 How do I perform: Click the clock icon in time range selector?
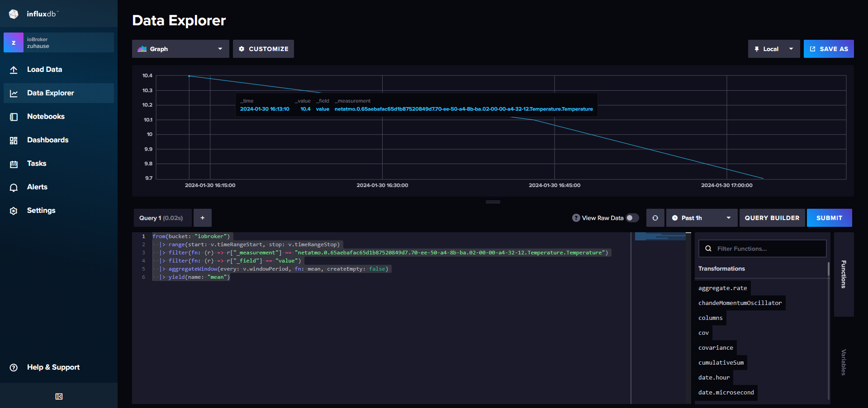tap(675, 218)
